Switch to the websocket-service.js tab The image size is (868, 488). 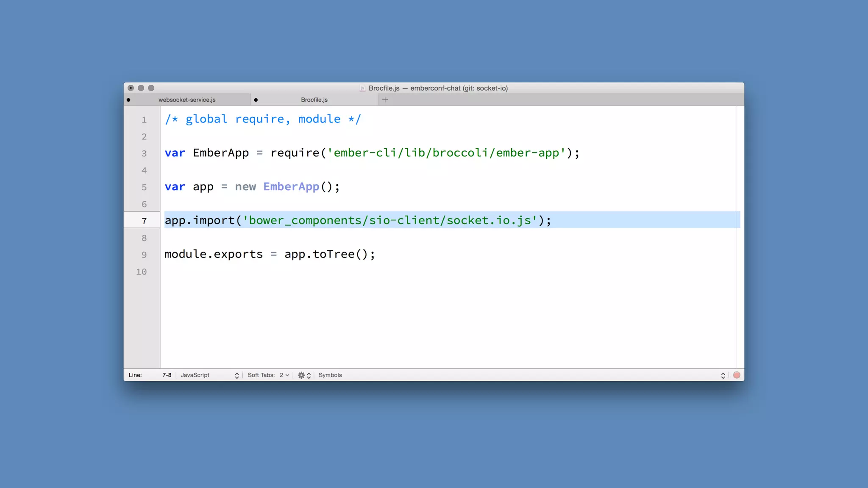(187, 100)
